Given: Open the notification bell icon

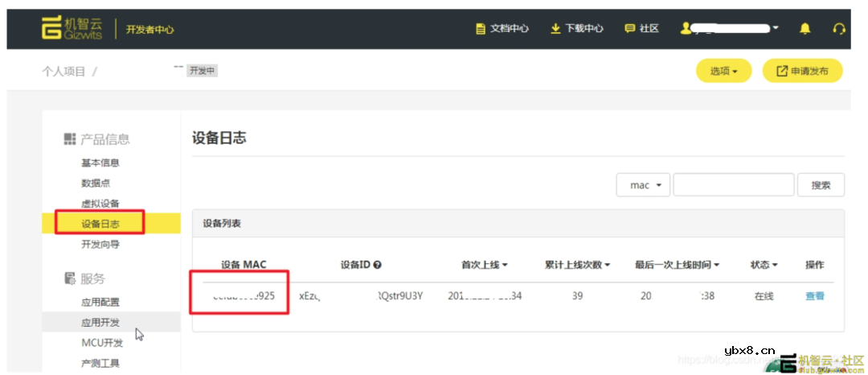Looking at the screenshot, I should coord(805,29).
